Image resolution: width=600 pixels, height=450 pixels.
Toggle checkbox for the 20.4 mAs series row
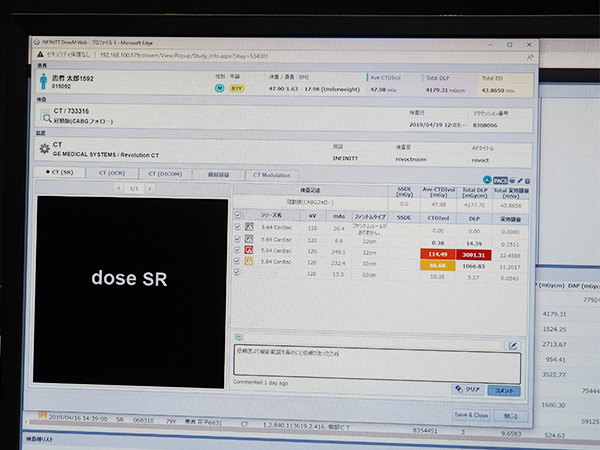(237, 229)
